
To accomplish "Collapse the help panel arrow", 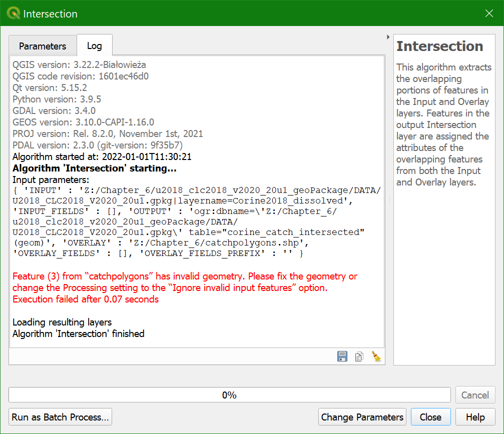I will point(388,37).
